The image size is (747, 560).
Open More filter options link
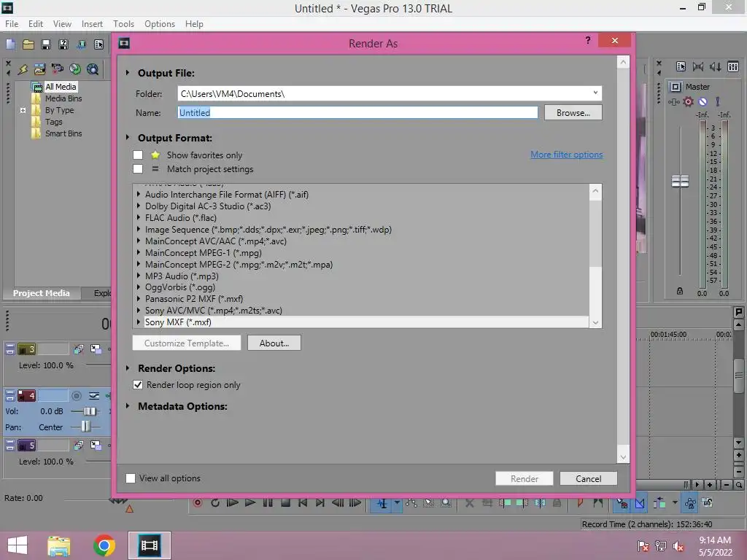click(x=566, y=155)
